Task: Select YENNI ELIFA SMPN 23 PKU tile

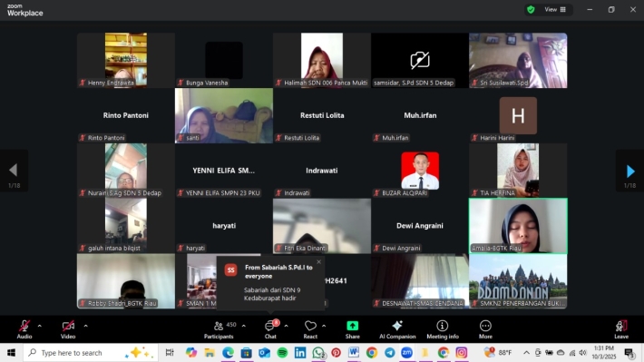Action: pos(224,171)
